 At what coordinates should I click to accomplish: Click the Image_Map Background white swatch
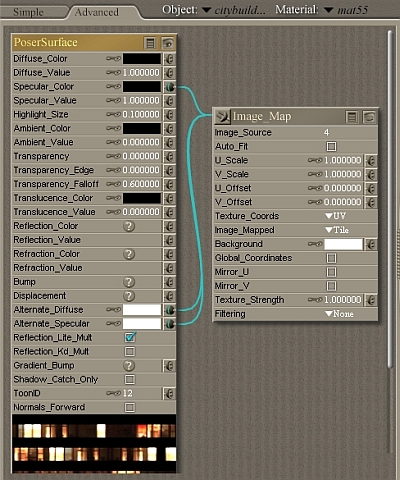[343, 244]
